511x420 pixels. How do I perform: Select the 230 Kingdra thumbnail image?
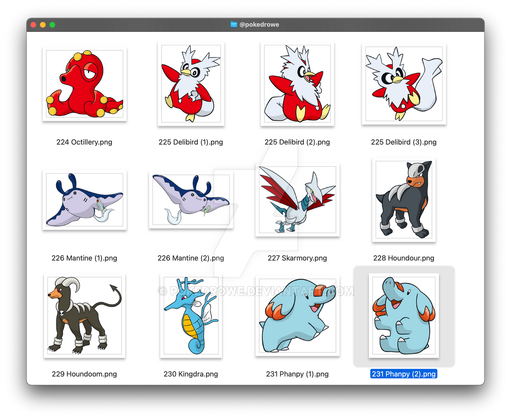pyautogui.click(x=191, y=316)
